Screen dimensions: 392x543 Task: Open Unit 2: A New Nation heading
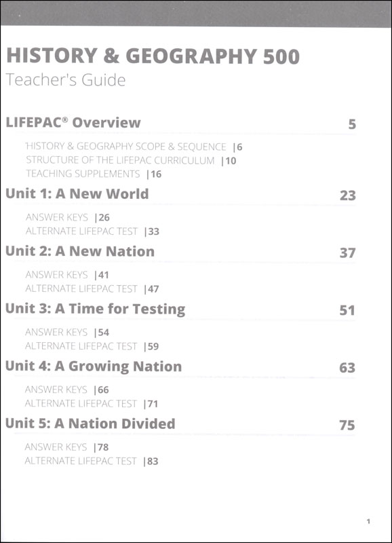[80, 251]
